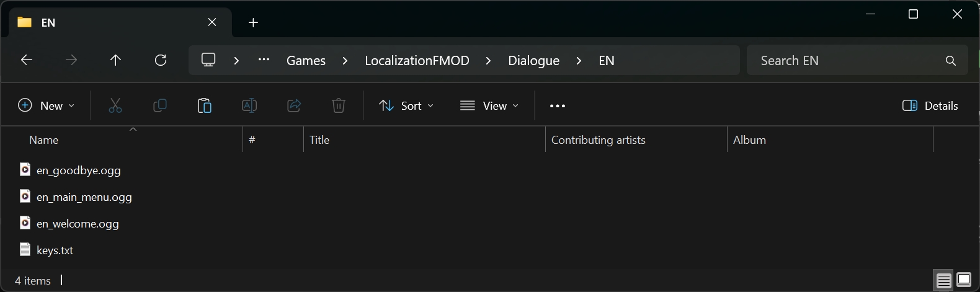Screen dimensions: 980x292
Task: Go back to the previous folder
Action: coord(27,60)
